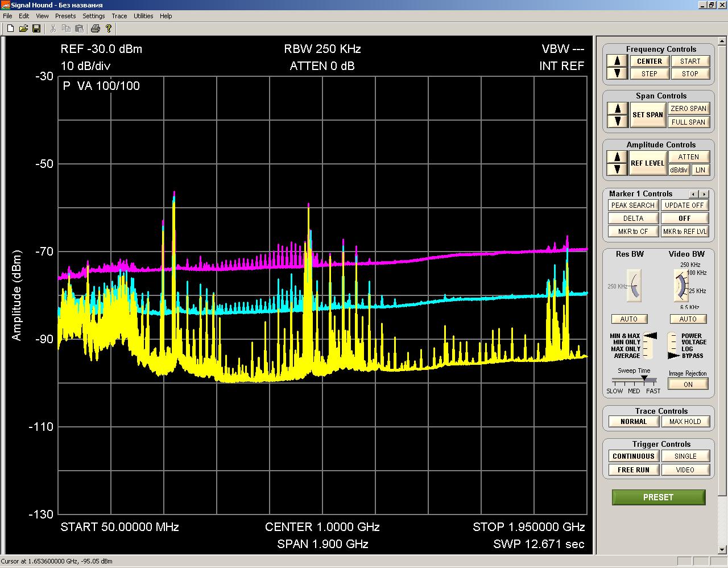Toggle Image Rejection ON button
Image resolution: width=728 pixels, height=568 pixels.
pyautogui.click(x=688, y=384)
